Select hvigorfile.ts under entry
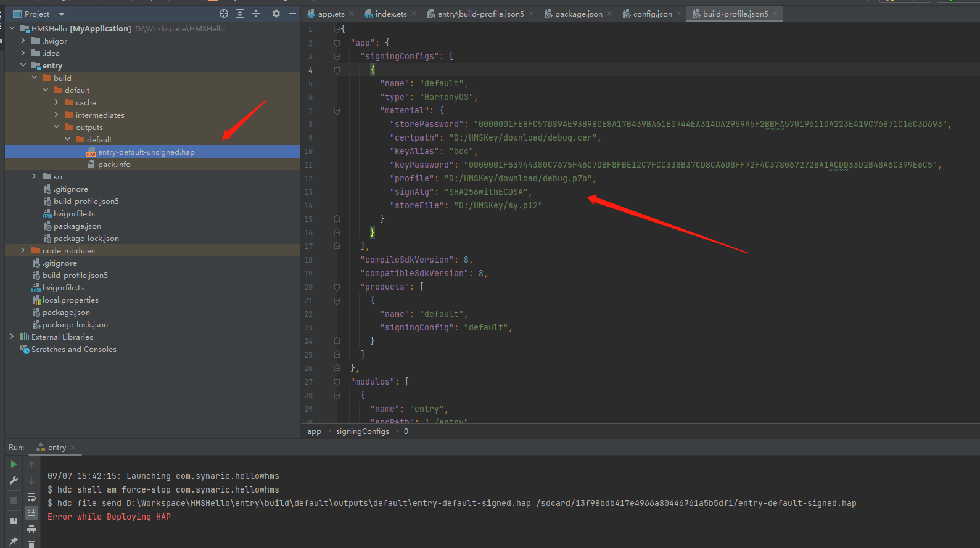The width and height of the screenshot is (980, 548). (x=74, y=214)
